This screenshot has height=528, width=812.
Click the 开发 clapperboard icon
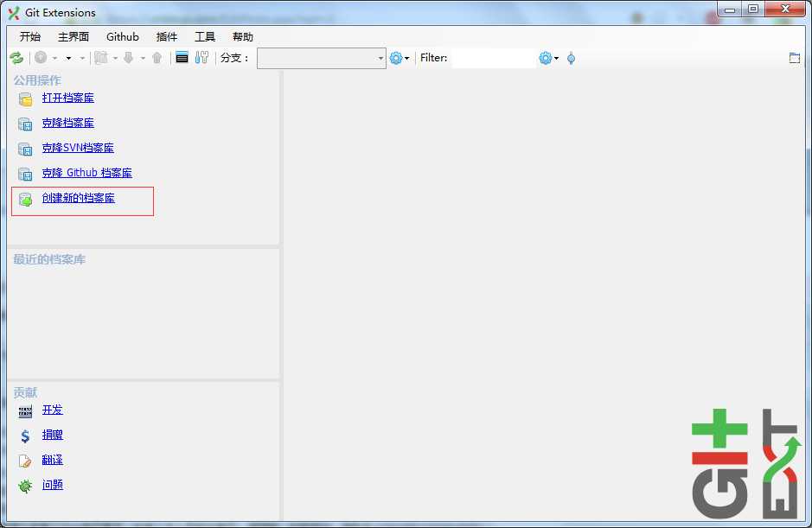(x=25, y=412)
